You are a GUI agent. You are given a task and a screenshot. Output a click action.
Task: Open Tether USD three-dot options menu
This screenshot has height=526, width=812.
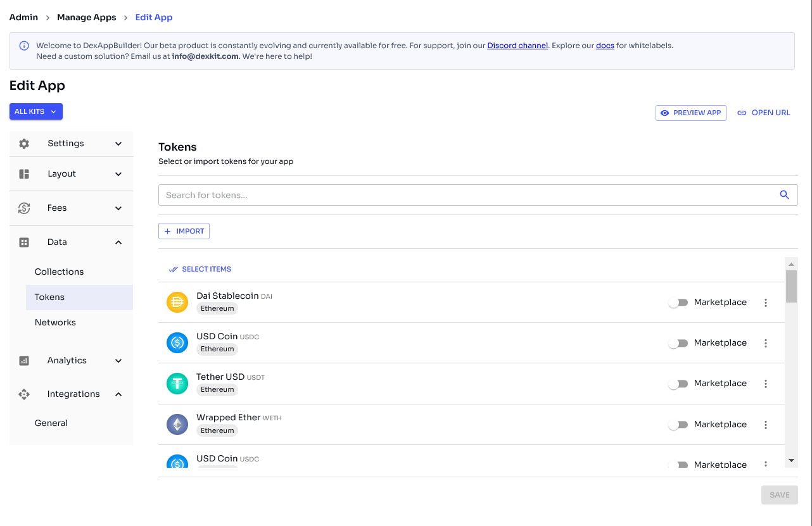point(766,384)
